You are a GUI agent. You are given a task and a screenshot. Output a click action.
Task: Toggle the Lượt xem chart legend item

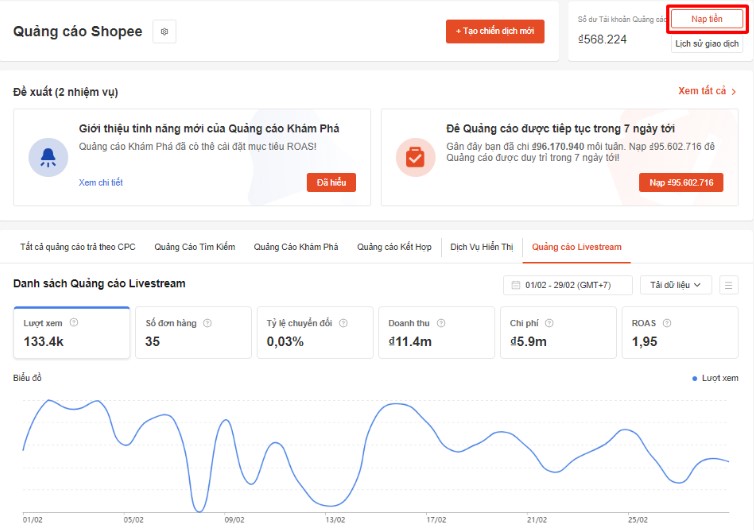click(715, 379)
